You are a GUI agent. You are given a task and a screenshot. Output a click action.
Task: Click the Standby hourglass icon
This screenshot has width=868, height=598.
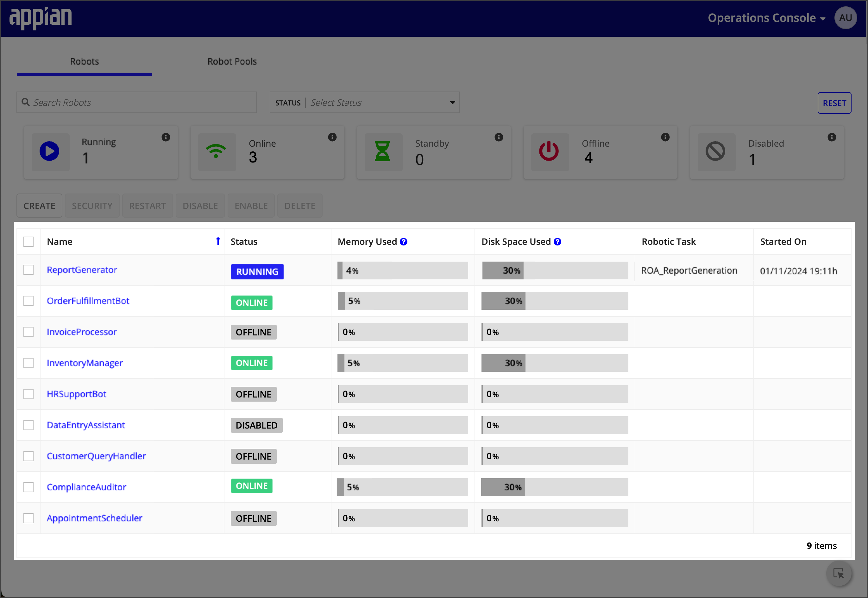(382, 151)
